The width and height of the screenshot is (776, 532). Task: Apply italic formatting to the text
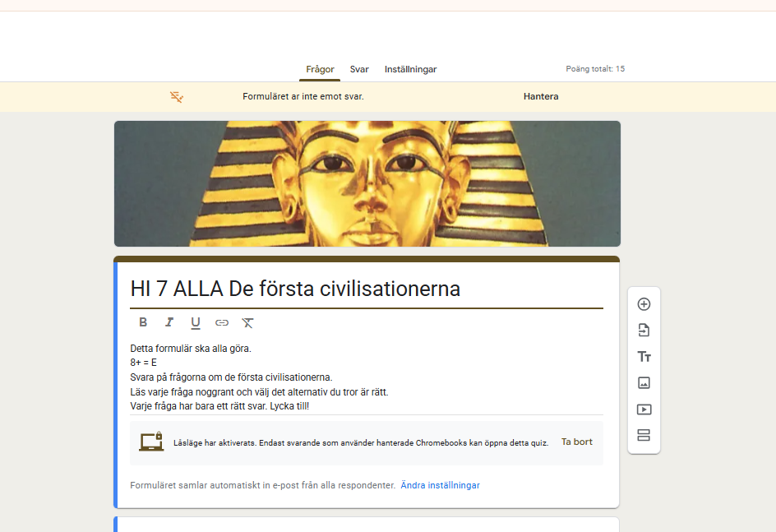(169, 322)
